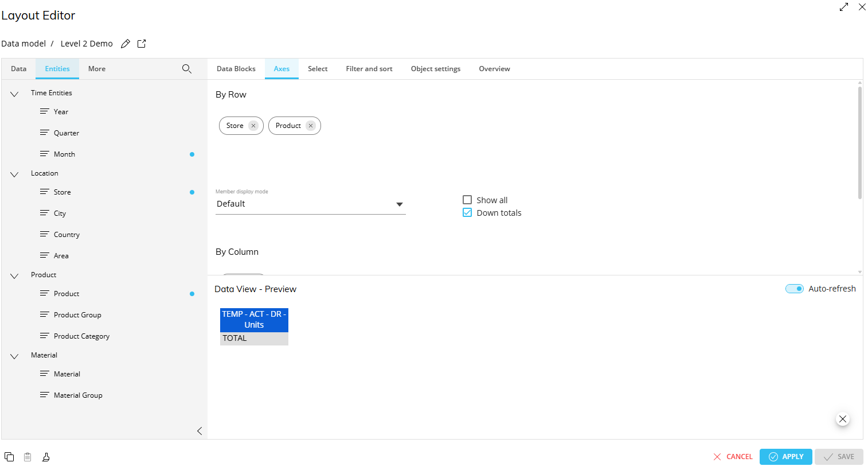Click the Area entity list icon
868x470 pixels.
(x=44, y=255)
